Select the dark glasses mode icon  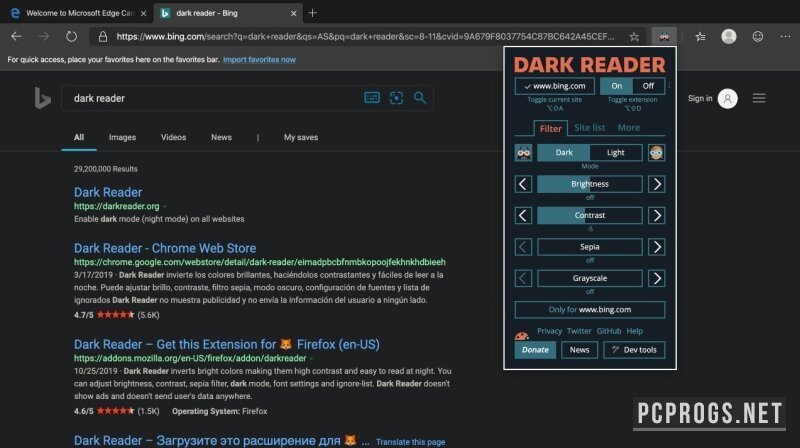tap(523, 153)
